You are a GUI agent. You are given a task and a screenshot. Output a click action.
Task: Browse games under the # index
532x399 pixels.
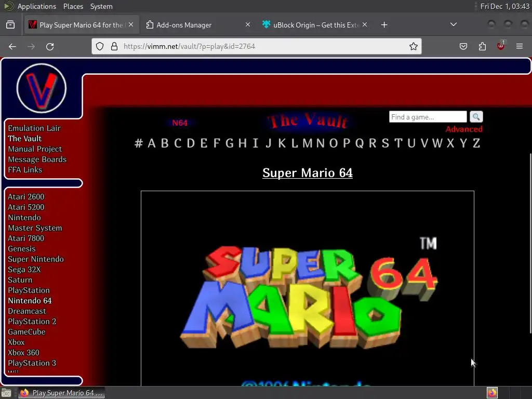138,143
